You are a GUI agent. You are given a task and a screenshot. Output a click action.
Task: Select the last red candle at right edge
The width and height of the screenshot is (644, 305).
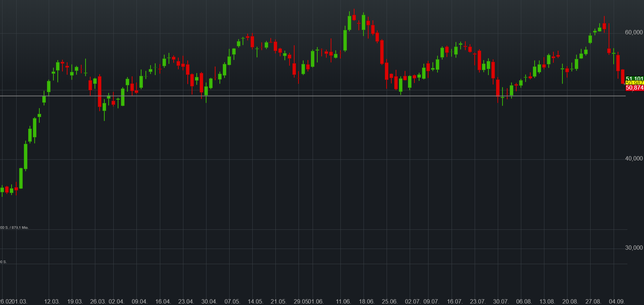tap(623, 77)
